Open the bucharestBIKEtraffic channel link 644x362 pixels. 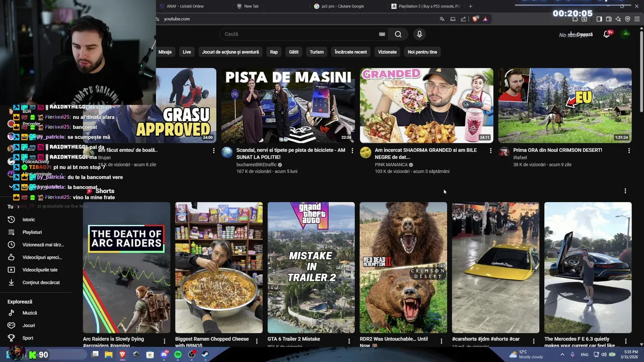pos(256,165)
